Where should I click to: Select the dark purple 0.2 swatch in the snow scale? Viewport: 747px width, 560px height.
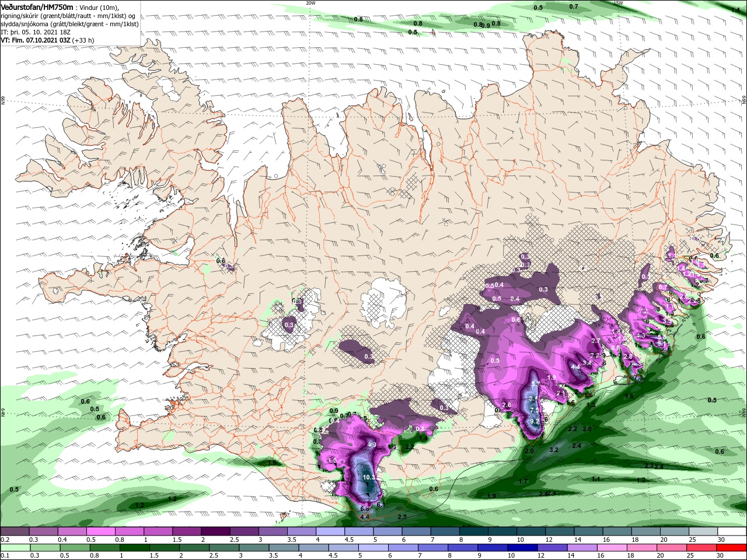(15, 532)
